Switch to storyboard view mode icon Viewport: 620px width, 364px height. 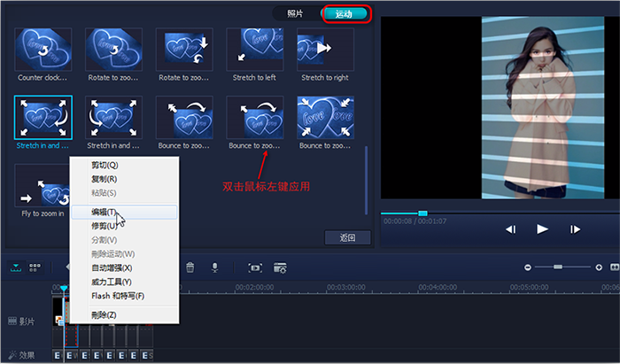point(35,267)
